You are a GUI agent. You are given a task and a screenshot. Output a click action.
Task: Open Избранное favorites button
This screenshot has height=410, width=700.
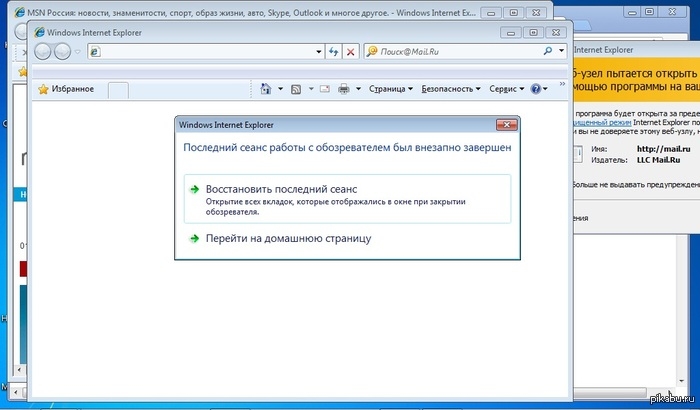pos(67,89)
